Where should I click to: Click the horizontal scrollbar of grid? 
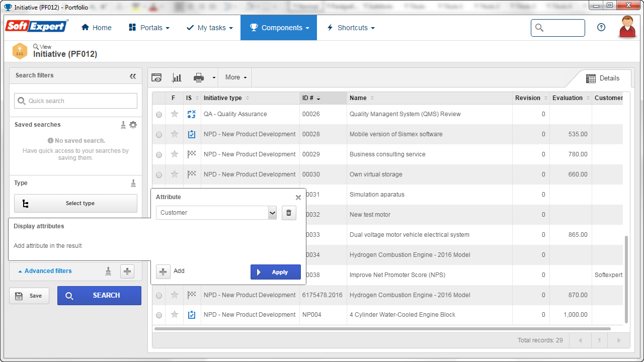click(x=382, y=329)
